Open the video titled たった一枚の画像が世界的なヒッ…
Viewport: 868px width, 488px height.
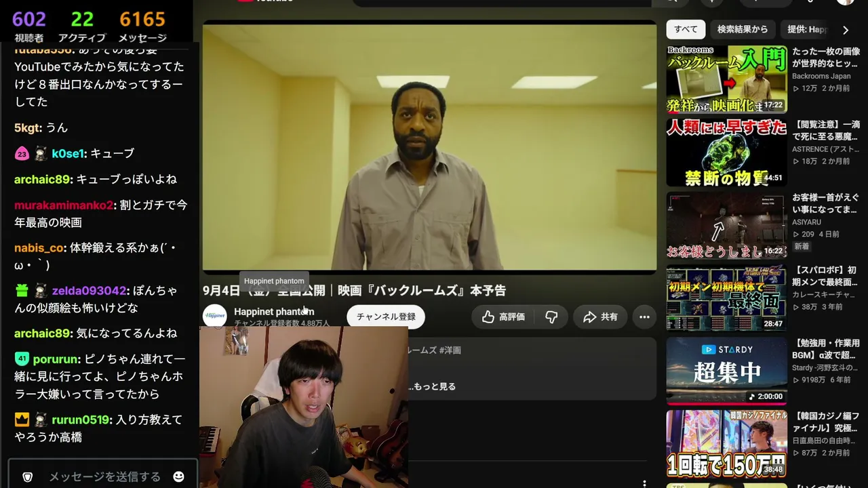(826, 58)
